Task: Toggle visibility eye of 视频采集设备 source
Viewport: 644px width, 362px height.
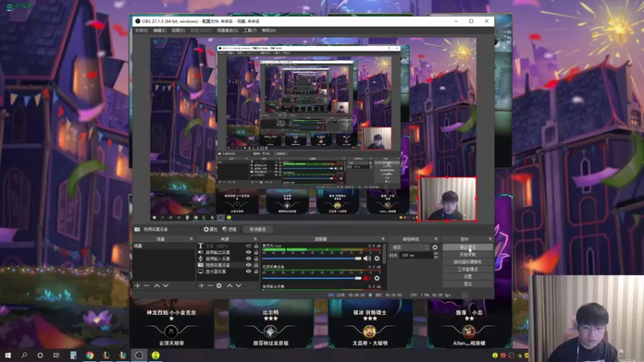Action: pyautogui.click(x=248, y=265)
